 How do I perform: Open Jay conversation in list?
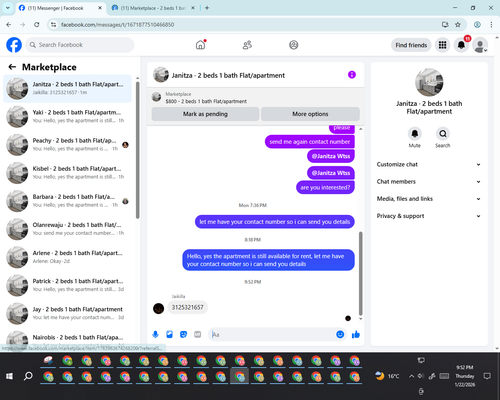click(67, 313)
